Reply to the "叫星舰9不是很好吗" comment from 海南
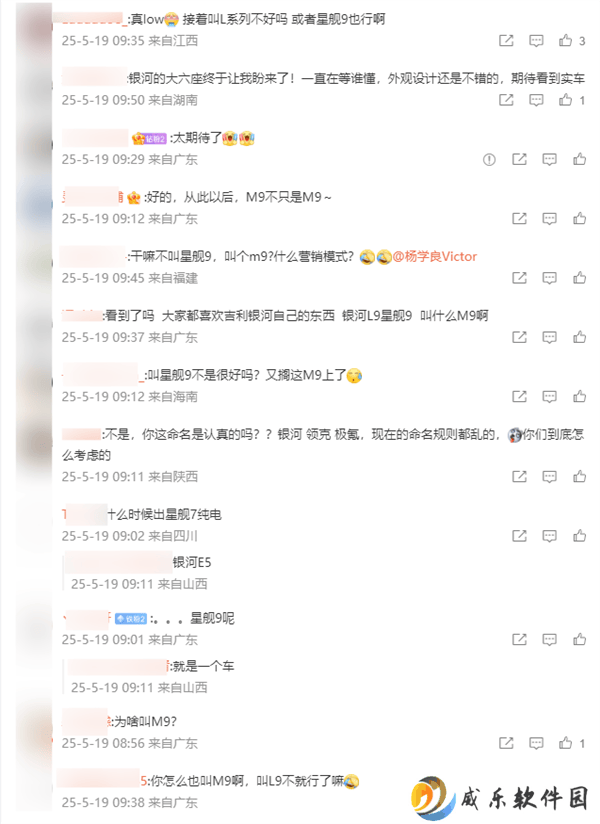 pos(550,396)
